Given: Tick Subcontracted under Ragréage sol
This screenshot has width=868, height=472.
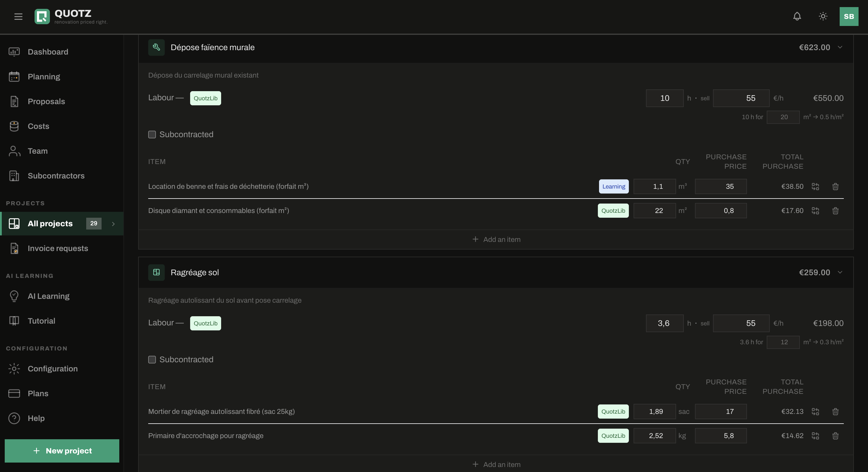Looking at the screenshot, I should [152, 360].
